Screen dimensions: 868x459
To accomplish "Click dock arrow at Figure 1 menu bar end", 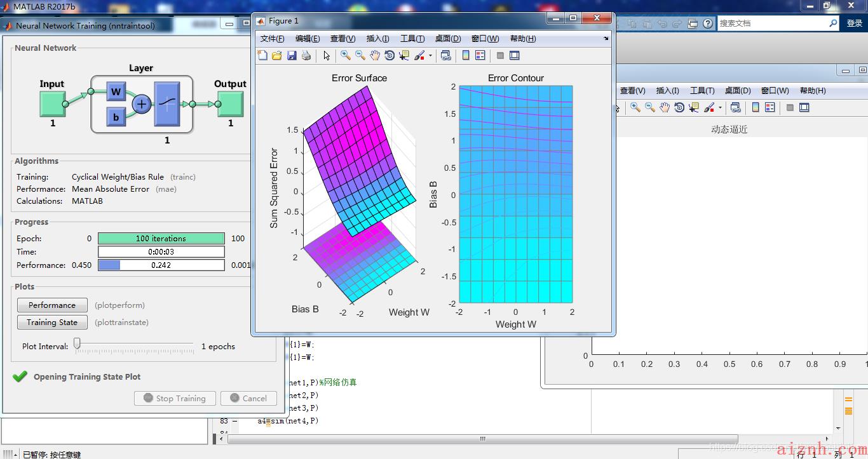I will [x=606, y=39].
